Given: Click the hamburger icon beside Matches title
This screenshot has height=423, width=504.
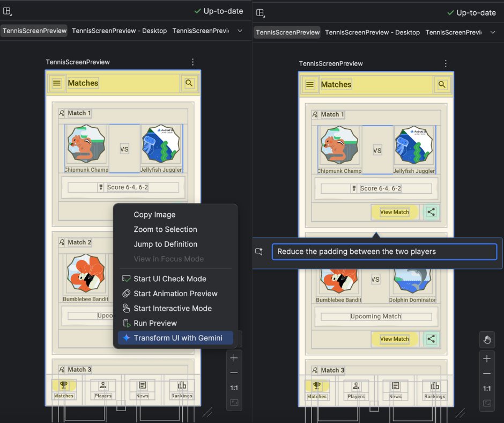Looking at the screenshot, I should tap(57, 83).
